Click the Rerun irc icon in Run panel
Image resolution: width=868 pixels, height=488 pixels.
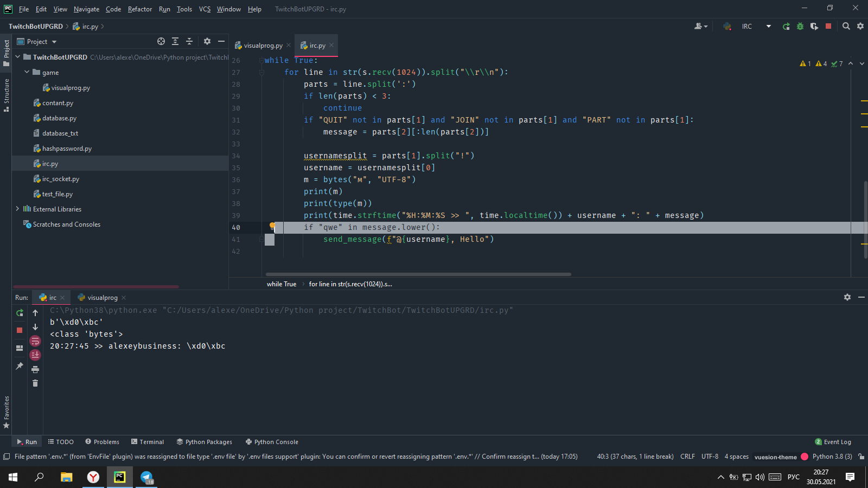pos(20,313)
